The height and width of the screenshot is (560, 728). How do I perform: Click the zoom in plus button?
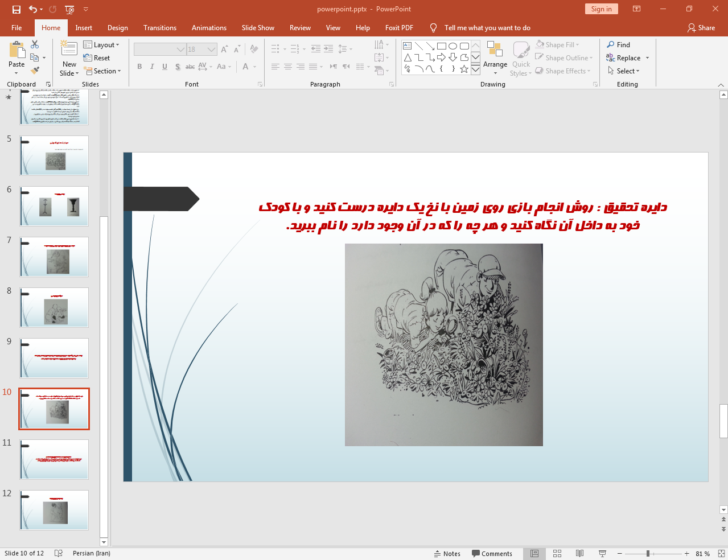click(x=687, y=554)
